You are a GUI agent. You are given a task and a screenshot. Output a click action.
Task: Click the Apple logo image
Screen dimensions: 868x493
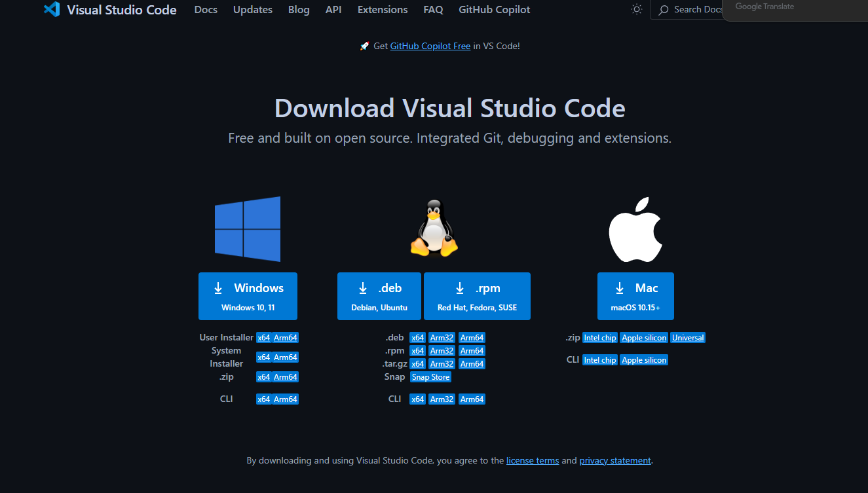635,229
